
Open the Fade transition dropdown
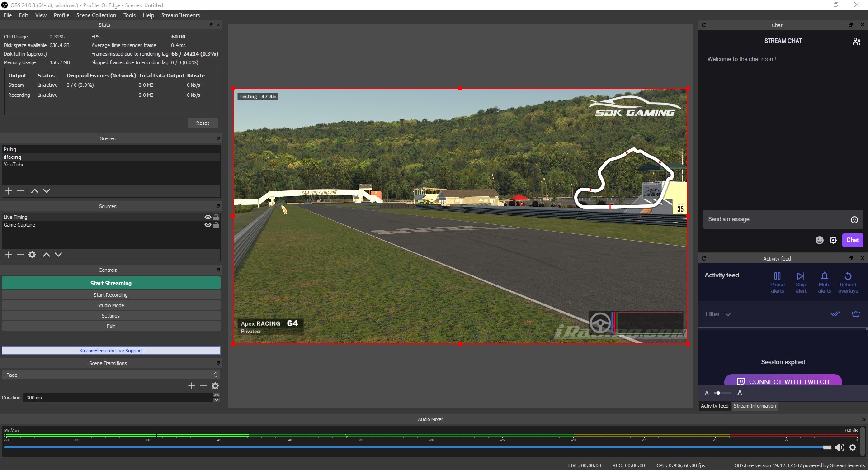[x=111, y=375]
